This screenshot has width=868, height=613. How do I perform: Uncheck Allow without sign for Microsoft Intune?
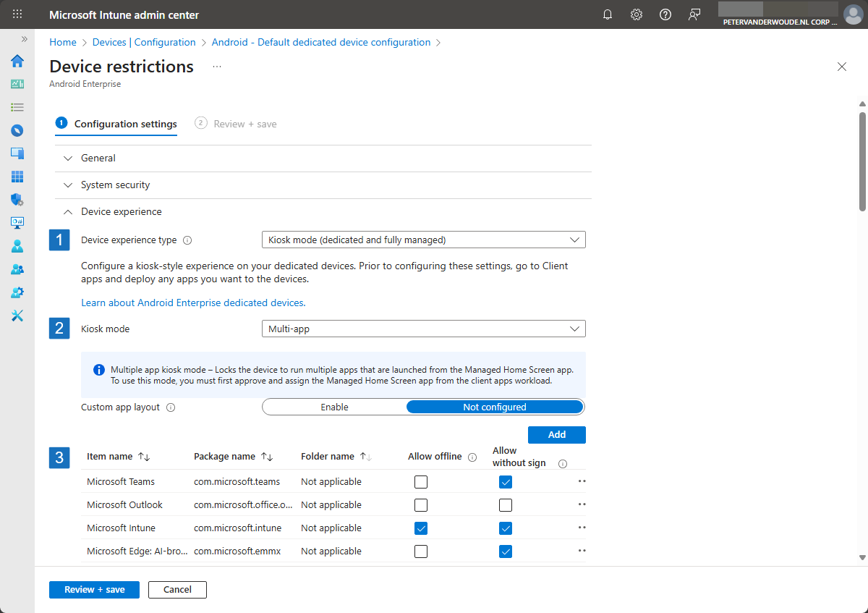coord(506,528)
